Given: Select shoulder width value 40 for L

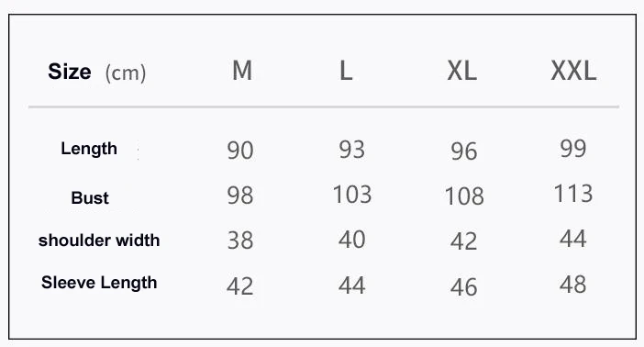Looking at the screenshot, I should click(352, 240).
